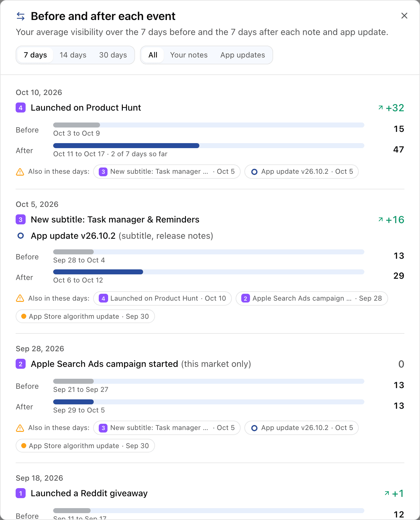
Task: Open the App Store algorithm update chip under the Sep 28 event
Action: (x=85, y=446)
